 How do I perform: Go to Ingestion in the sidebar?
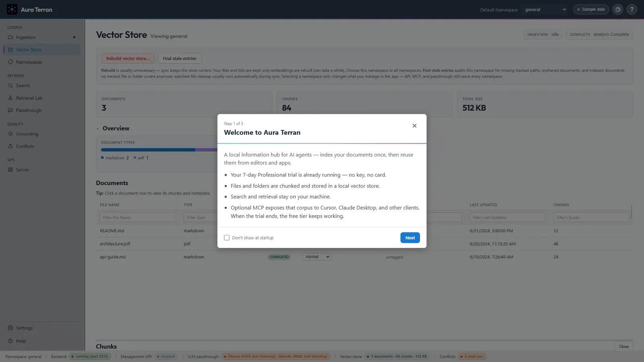click(x=42, y=37)
